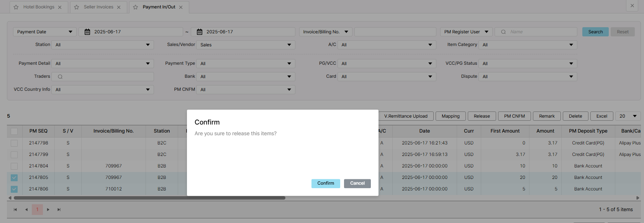The image size is (644, 223).
Task: Click the Invoice/Billing No. text input
Action: pos(395,32)
